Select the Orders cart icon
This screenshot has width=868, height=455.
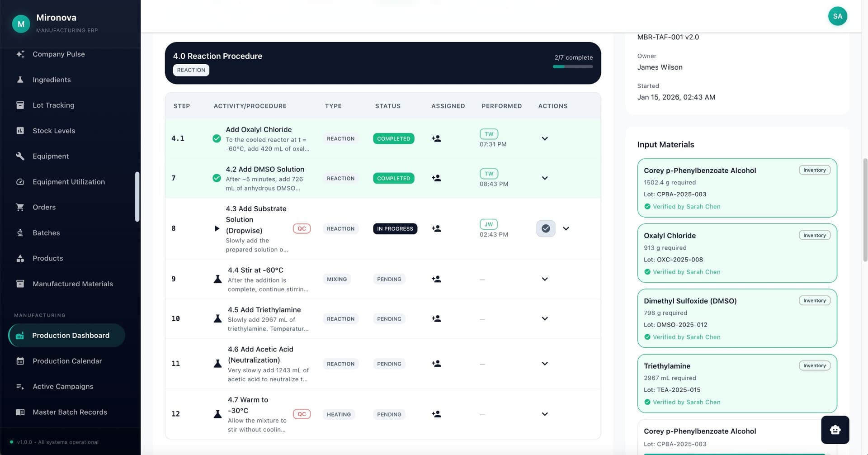coord(20,207)
